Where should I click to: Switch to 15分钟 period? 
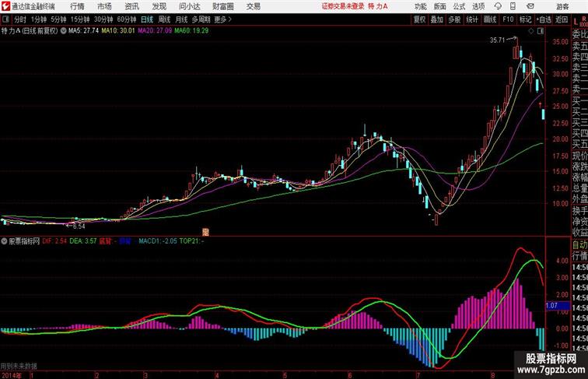[80, 19]
